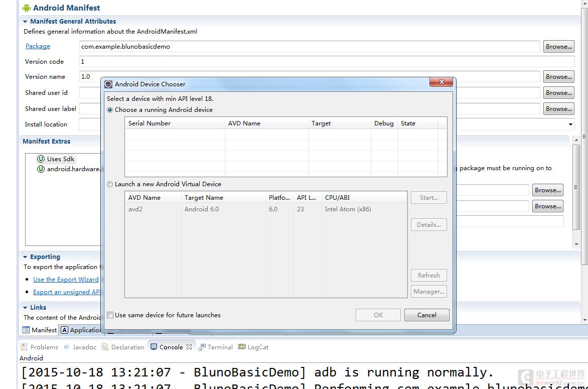The height and width of the screenshot is (389, 588).
Task: Click Browse next to Shared user label
Action: click(559, 109)
